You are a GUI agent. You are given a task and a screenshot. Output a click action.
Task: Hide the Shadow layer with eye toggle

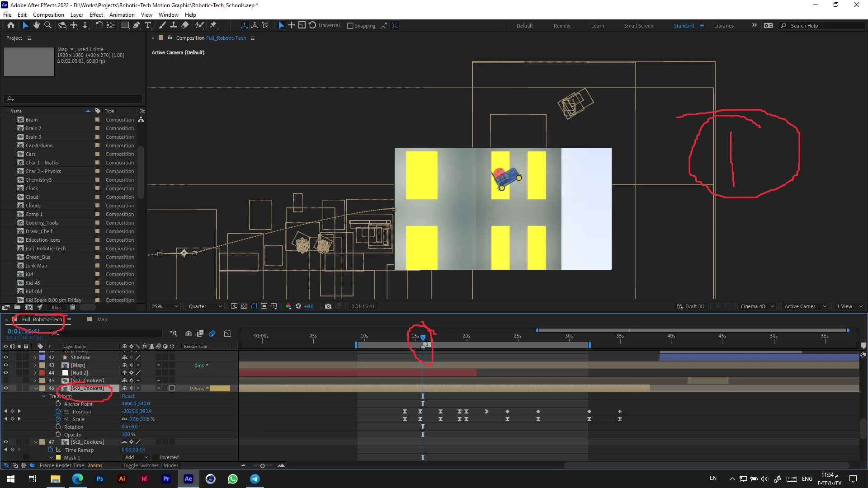(x=5, y=357)
